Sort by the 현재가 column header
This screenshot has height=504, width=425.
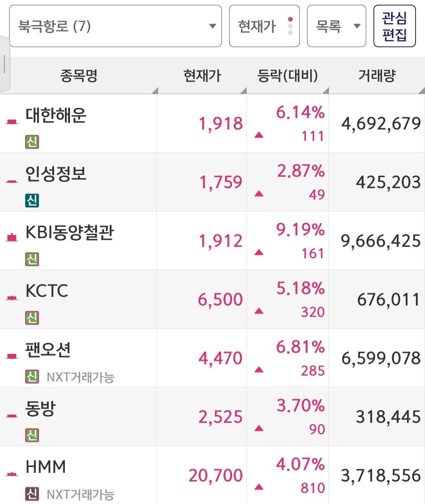click(x=202, y=76)
